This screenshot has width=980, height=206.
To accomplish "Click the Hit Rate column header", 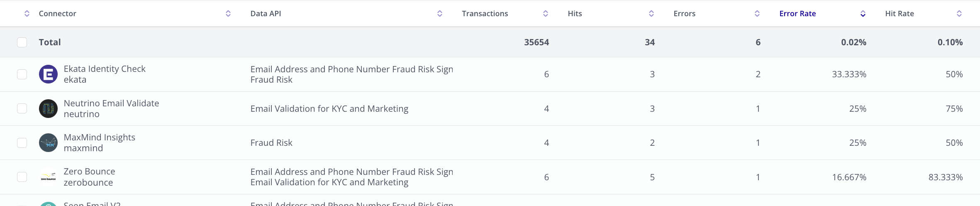I will click(x=900, y=14).
